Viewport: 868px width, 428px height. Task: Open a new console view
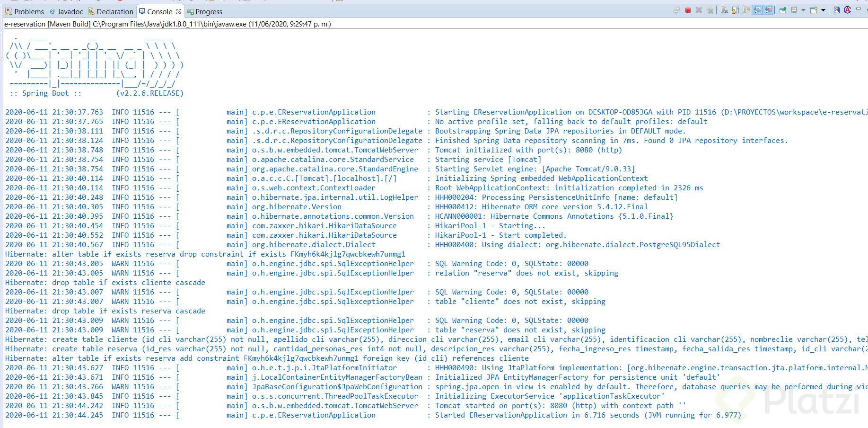(x=814, y=10)
